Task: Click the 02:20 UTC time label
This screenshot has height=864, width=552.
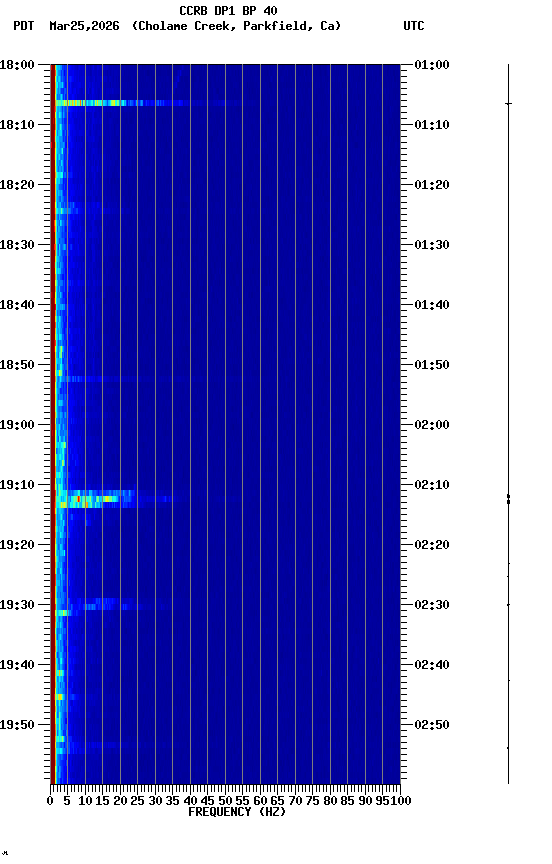Action: point(432,546)
